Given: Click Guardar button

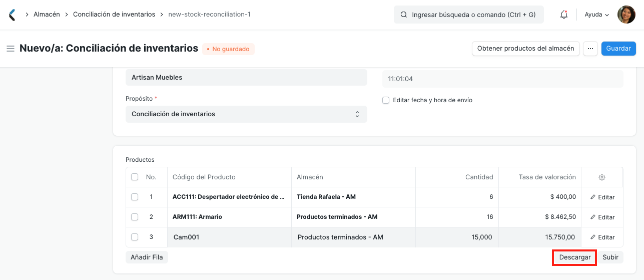Looking at the screenshot, I should pyautogui.click(x=618, y=49).
